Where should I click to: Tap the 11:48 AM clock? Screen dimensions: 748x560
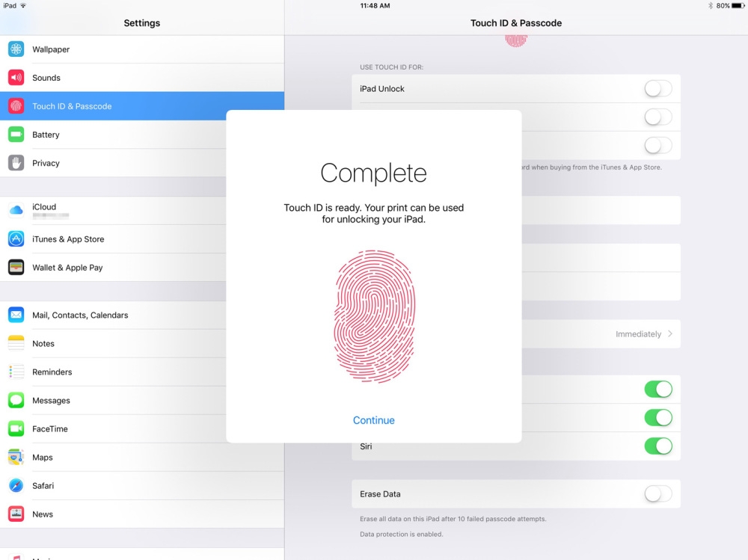pyautogui.click(x=375, y=6)
